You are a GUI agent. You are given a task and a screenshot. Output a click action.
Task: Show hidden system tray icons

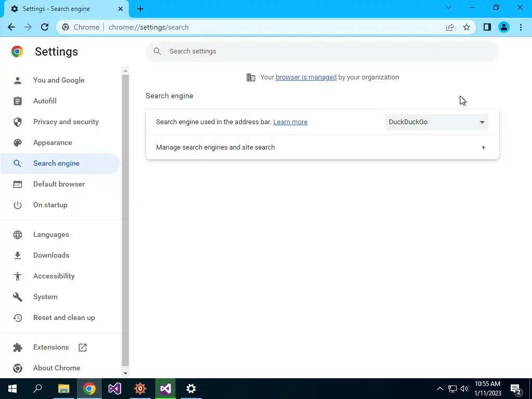[440, 389]
